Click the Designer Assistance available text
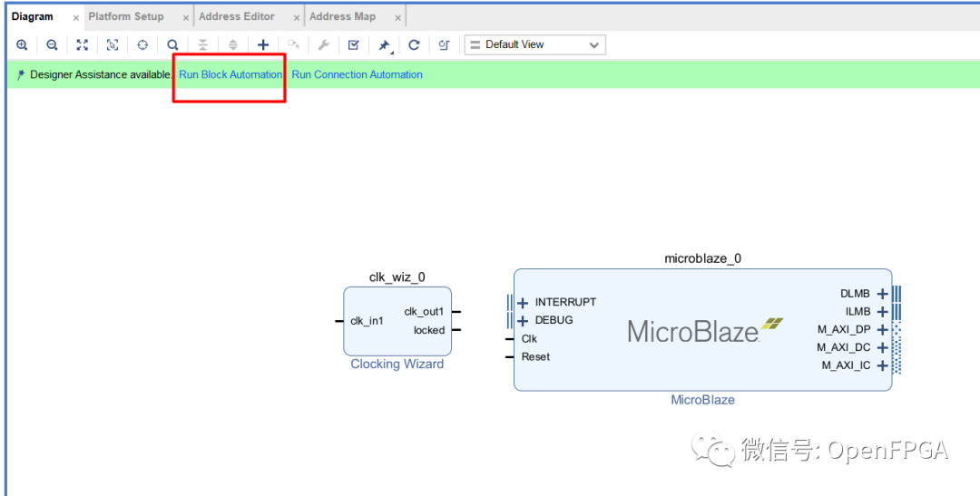This screenshot has width=980, height=496. pyautogui.click(x=100, y=74)
